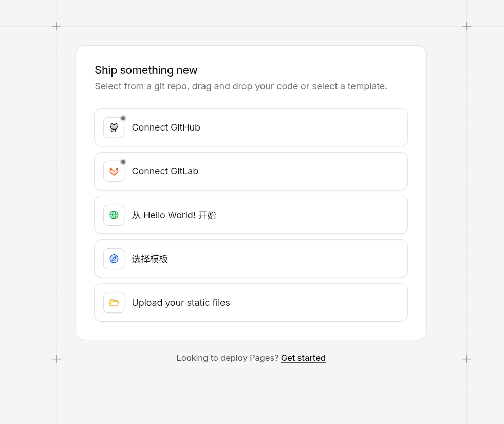Click the orange GitLab fox icon

(x=114, y=171)
